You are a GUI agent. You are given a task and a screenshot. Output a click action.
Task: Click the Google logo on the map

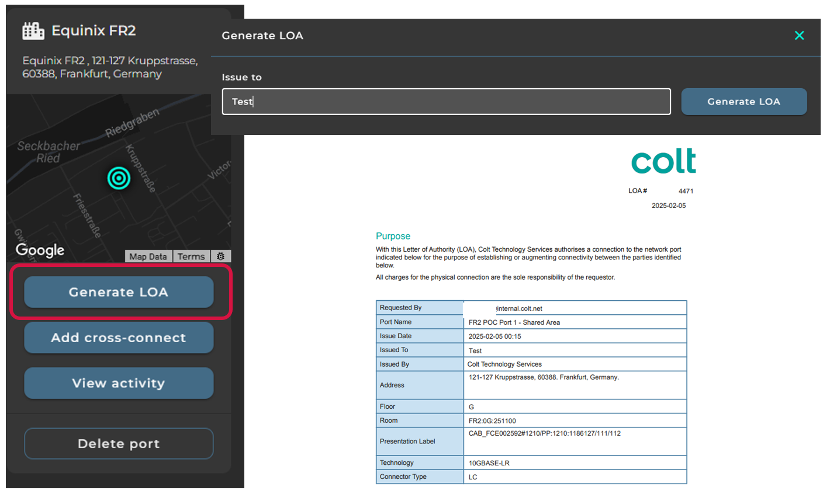(x=40, y=250)
